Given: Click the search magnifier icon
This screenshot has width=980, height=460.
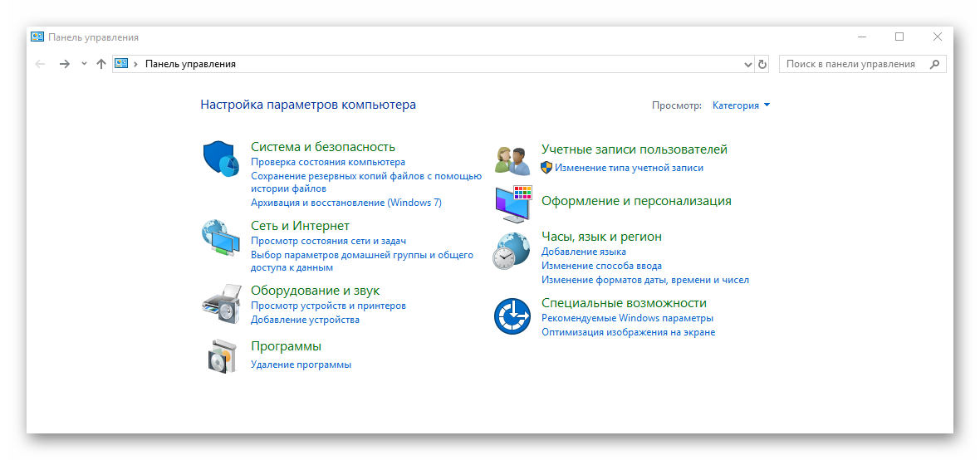Looking at the screenshot, I should [935, 64].
